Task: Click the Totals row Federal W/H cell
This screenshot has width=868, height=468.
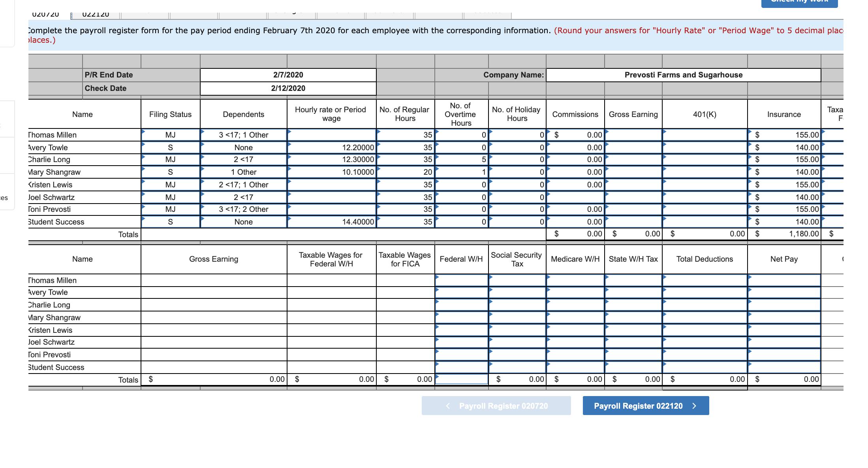Action: 460,379
